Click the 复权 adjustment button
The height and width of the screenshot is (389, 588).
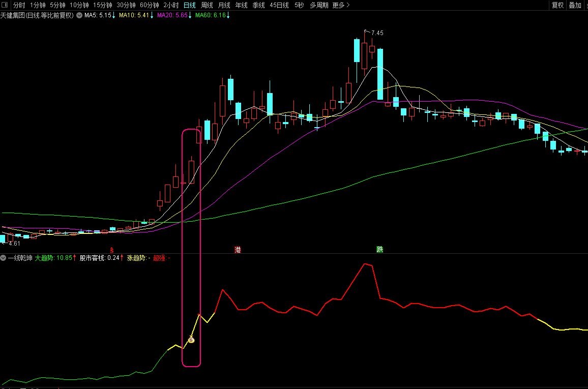(x=557, y=5)
